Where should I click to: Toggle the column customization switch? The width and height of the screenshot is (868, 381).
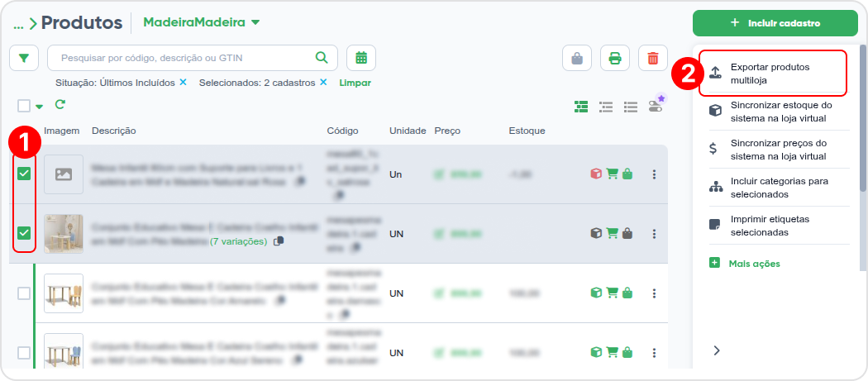coord(656,105)
